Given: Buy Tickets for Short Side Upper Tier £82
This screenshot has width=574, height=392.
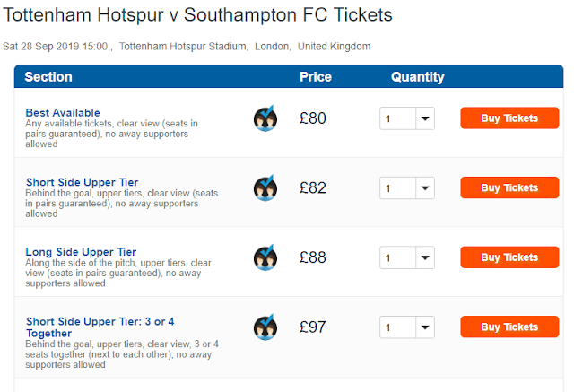Looking at the screenshot, I should [509, 188].
